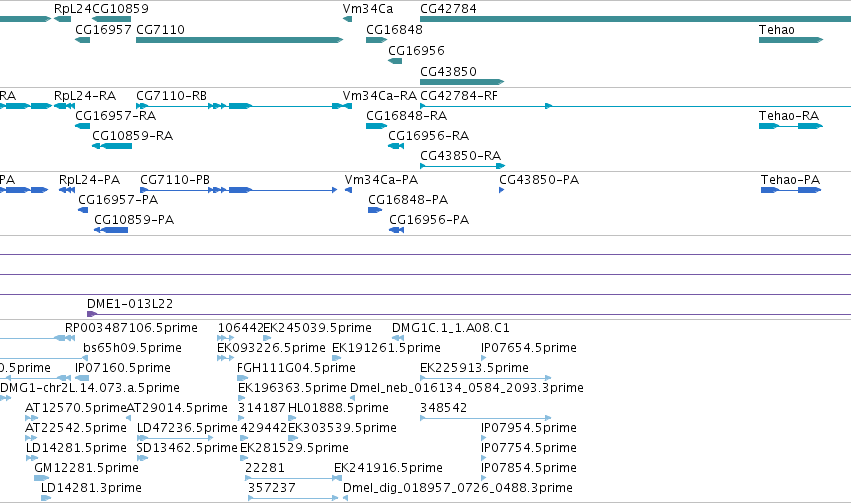The height and width of the screenshot is (503, 851).
Task: Click the IP07854.5prime feature label
Action: point(529,468)
